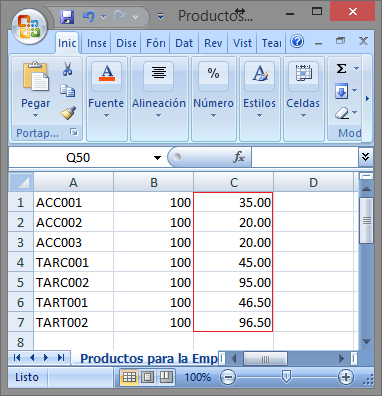Click the Name Box showing Q50
The image size is (382, 396).
(x=78, y=157)
